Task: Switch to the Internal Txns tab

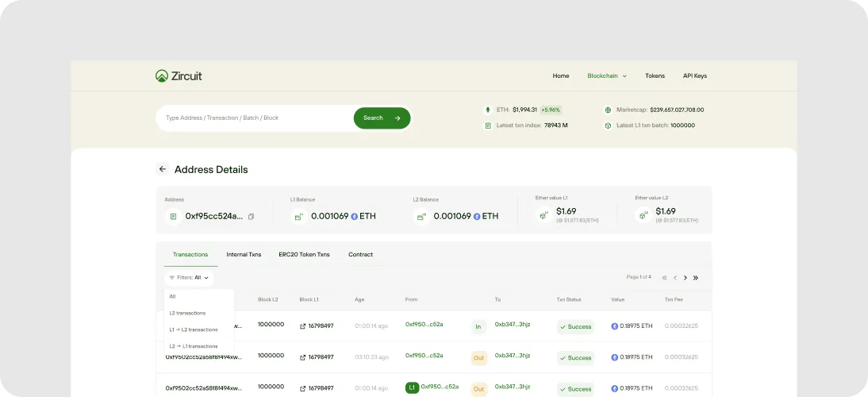Action: click(x=244, y=255)
